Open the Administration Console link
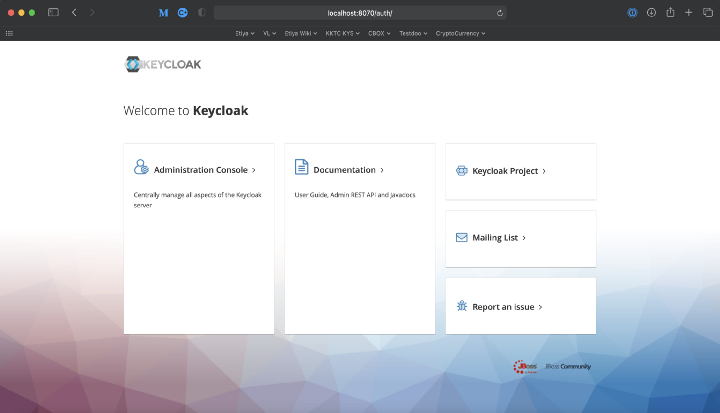This screenshot has width=720, height=413. 201,170
